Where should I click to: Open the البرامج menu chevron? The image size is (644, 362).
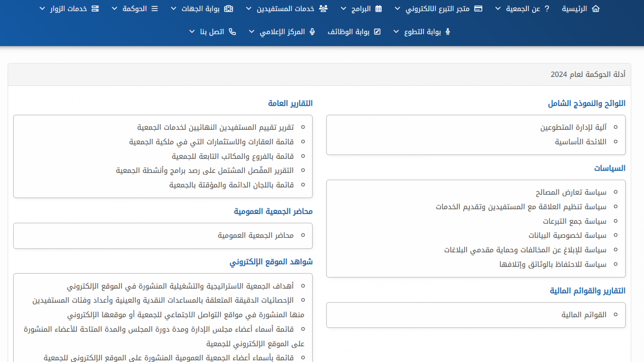pos(343,9)
